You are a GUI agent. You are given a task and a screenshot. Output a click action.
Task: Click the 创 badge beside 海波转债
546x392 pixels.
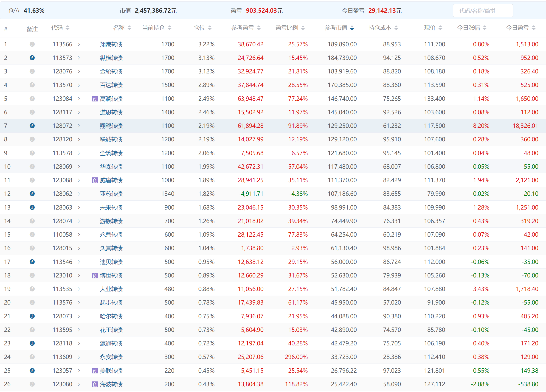click(95, 384)
